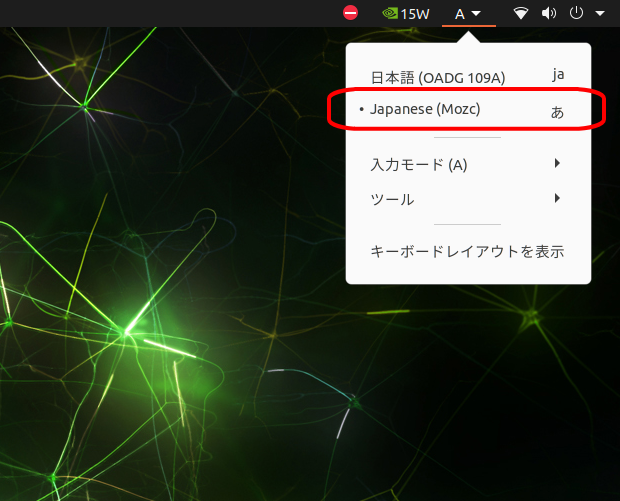Viewport: 620px width, 501px height.
Task: Click the 15W power reading
Action: point(415,14)
